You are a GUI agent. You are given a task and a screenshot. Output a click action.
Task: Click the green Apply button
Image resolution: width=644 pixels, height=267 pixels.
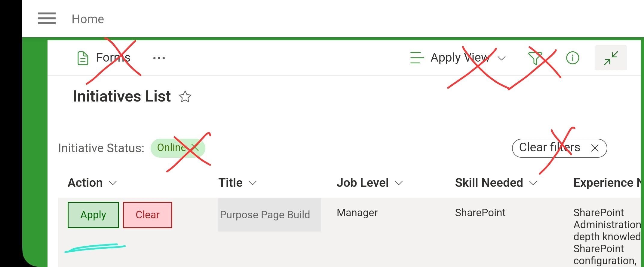[x=93, y=215]
